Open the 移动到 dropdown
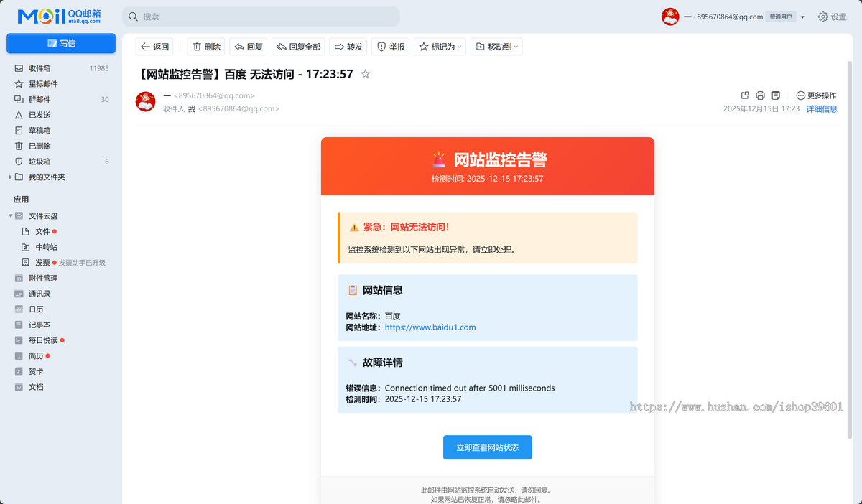Viewport: 862px width, 504px height. [x=496, y=46]
